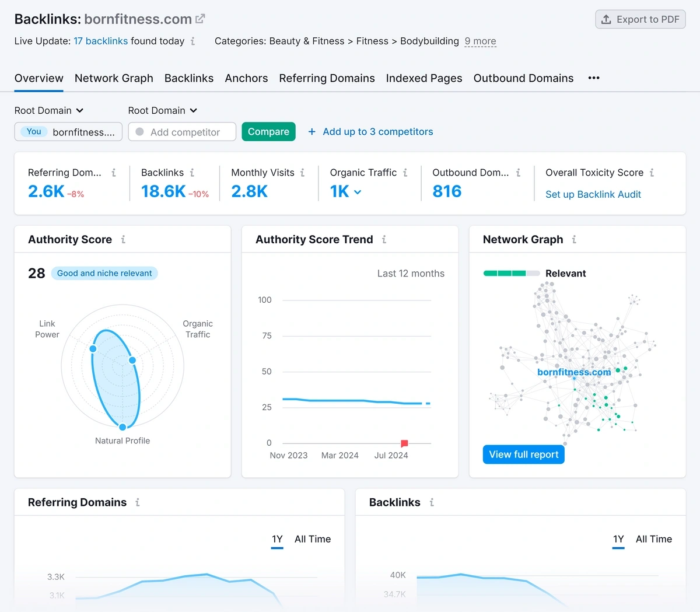Click info icon beside Network Graph title
The image size is (700, 612).
(x=574, y=239)
